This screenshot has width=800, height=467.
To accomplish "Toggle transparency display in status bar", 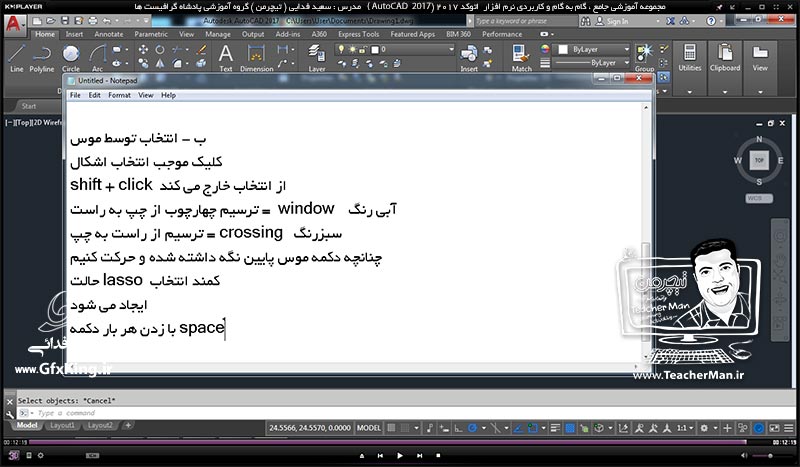I will pos(570,428).
